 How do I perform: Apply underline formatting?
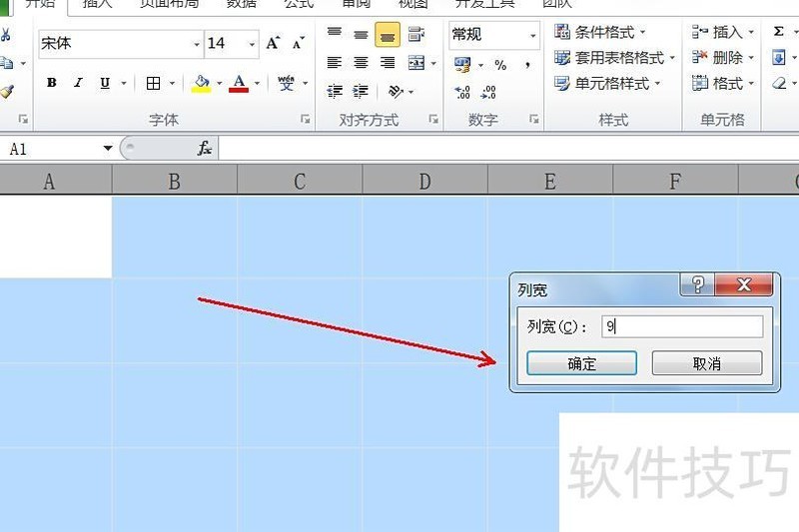[105, 83]
